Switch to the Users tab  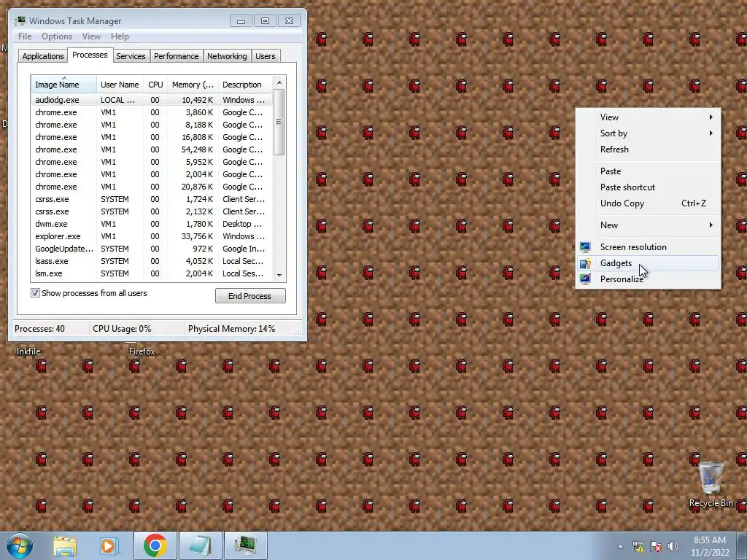tap(265, 56)
